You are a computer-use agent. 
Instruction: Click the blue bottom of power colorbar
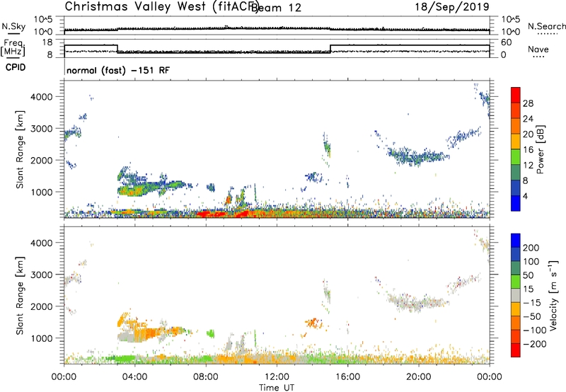[x=516, y=203]
